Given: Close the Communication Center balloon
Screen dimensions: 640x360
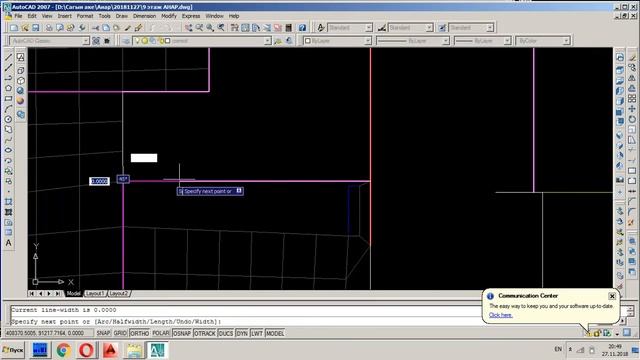Looking at the screenshot, I should pyautogui.click(x=612, y=296).
